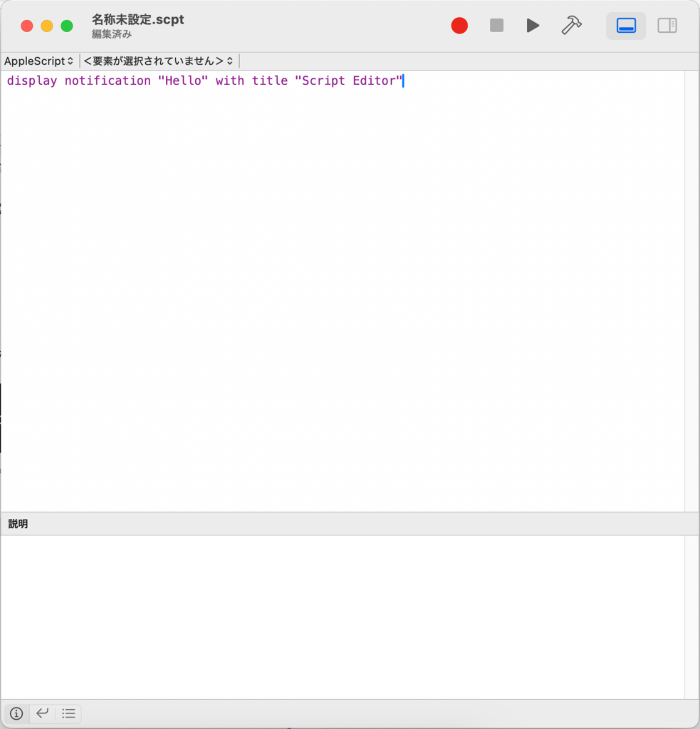700x729 pixels.
Task: Toggle the right sidebar panel view
Action: click(x=667, y=26)
